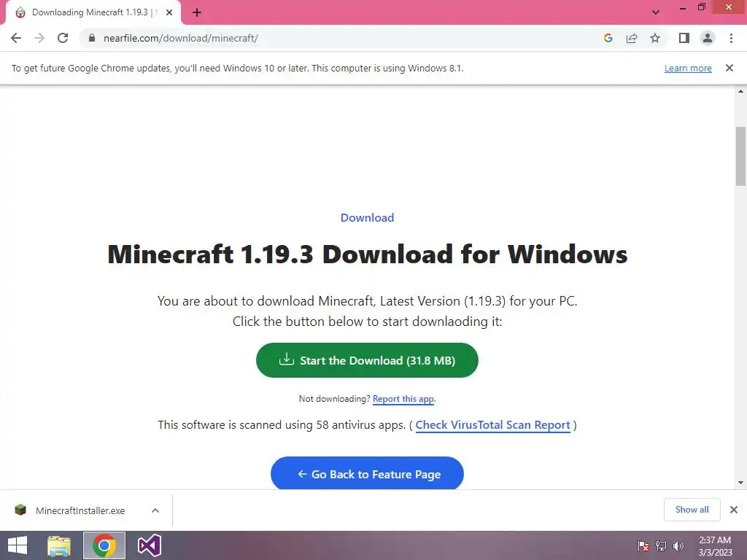This screenshot has height=560, width=747.
Task: Dismiss the Chrome update notice
Action: pos(729,68)
